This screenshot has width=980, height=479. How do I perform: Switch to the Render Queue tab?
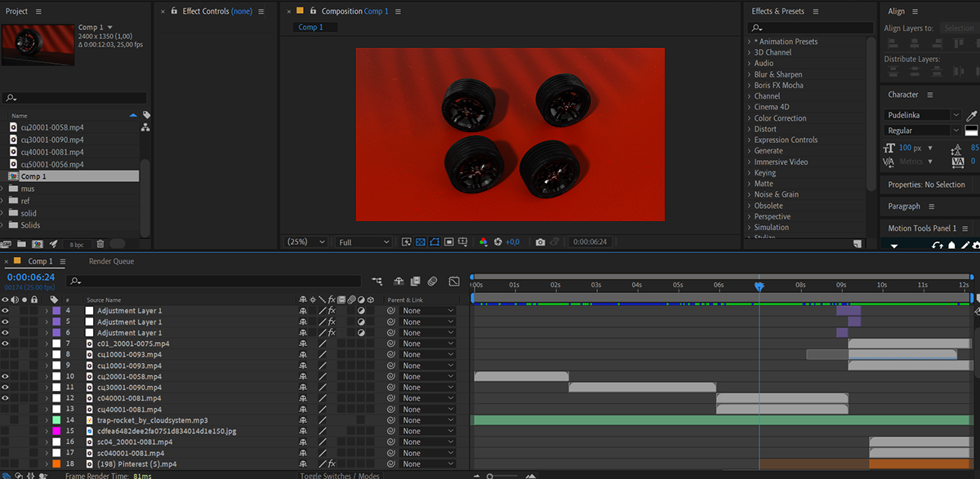[x=111, y=262]
